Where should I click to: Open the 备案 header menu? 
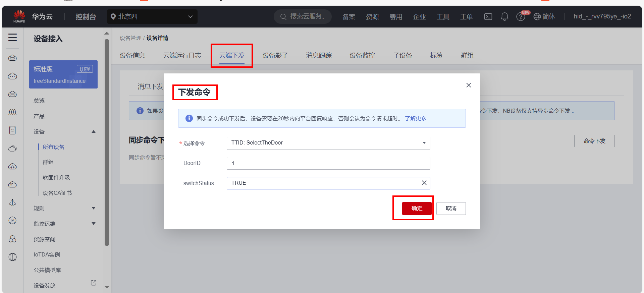(349, 17)
